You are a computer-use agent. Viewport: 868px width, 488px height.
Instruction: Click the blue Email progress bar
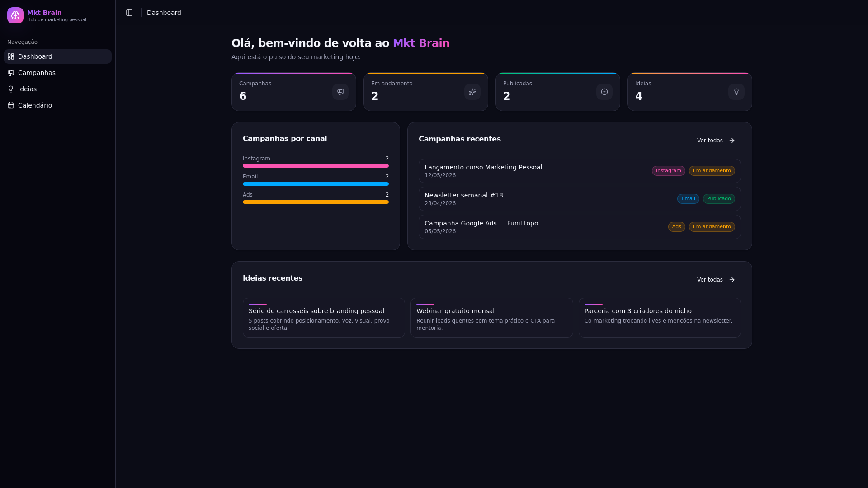tap(316, 184)
